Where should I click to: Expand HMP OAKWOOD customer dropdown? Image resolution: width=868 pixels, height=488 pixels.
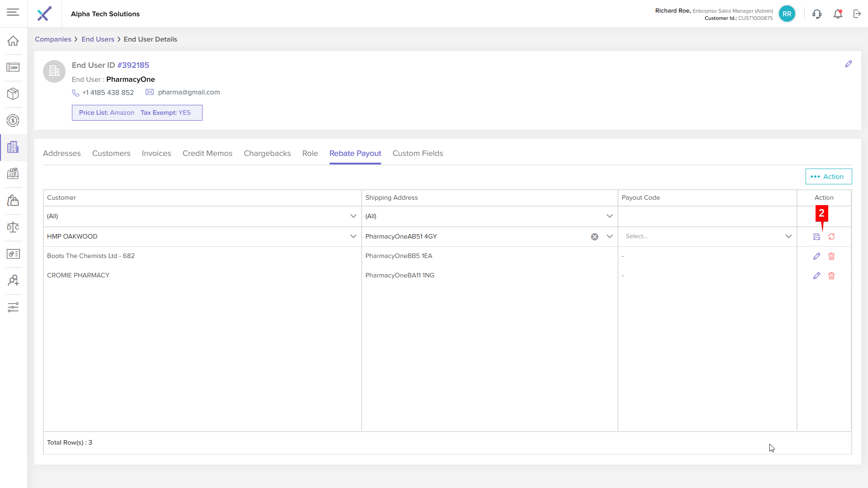coord(353,236)
